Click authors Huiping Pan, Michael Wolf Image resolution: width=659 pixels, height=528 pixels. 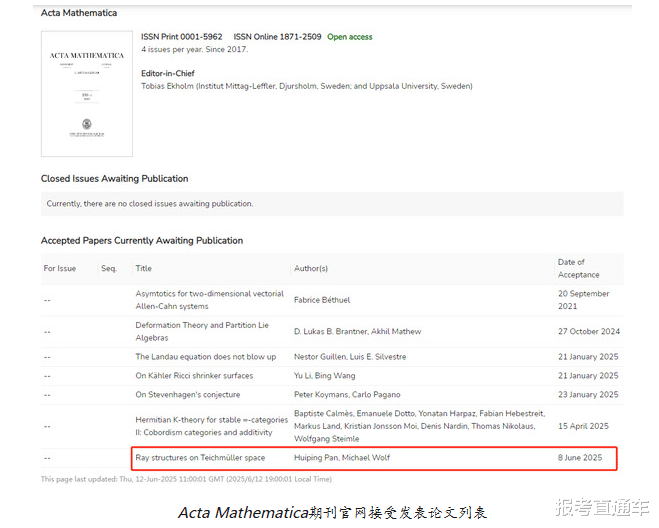(342, 458)
